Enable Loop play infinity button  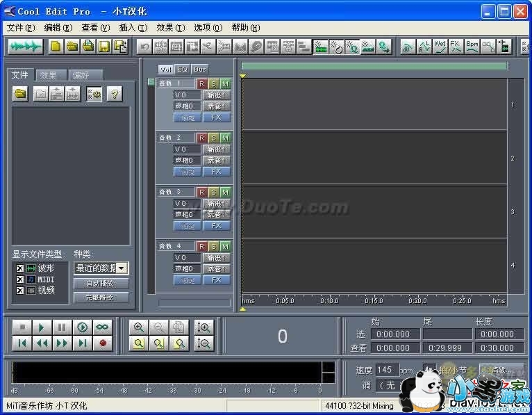click(102, 327)
